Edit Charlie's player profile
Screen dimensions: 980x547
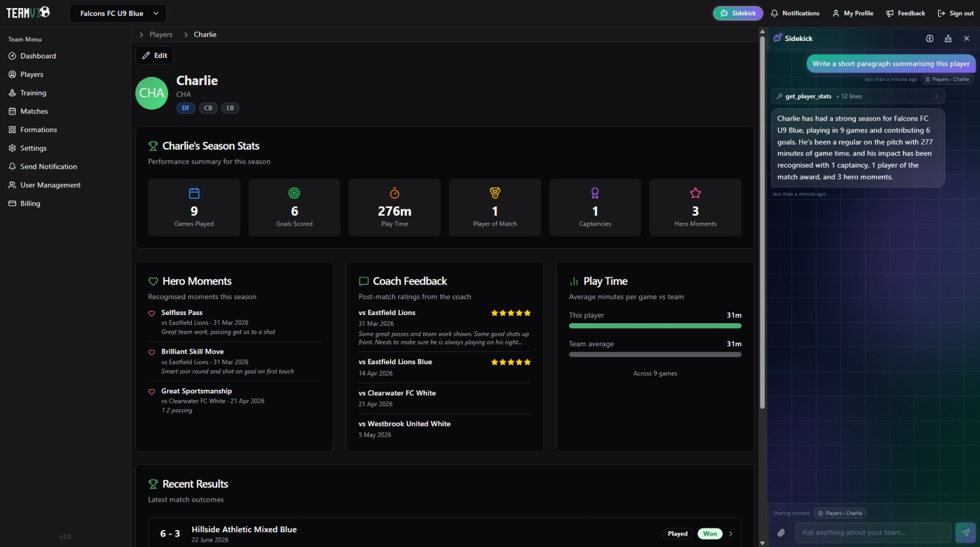(x=155, y=55)
